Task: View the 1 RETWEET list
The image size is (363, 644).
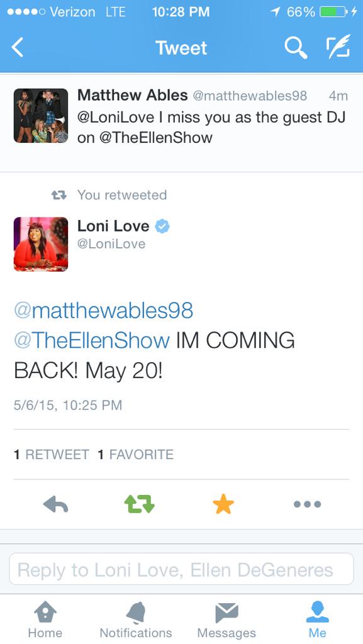Action: (x=52, y=454)
